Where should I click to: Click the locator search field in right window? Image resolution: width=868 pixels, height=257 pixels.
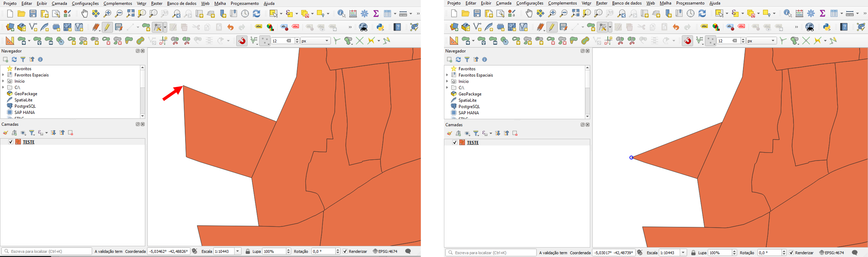(x=491, y=253)
